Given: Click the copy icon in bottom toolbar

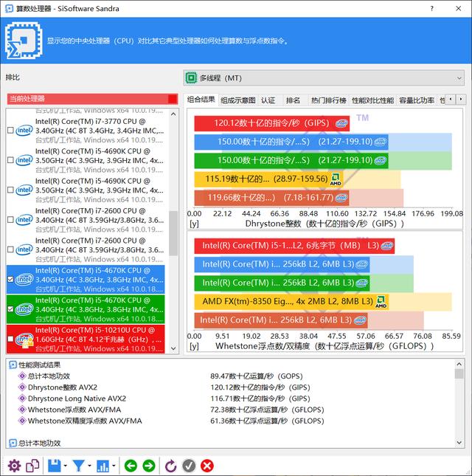Looking at the screenshot, I should [x=32, y=466].
